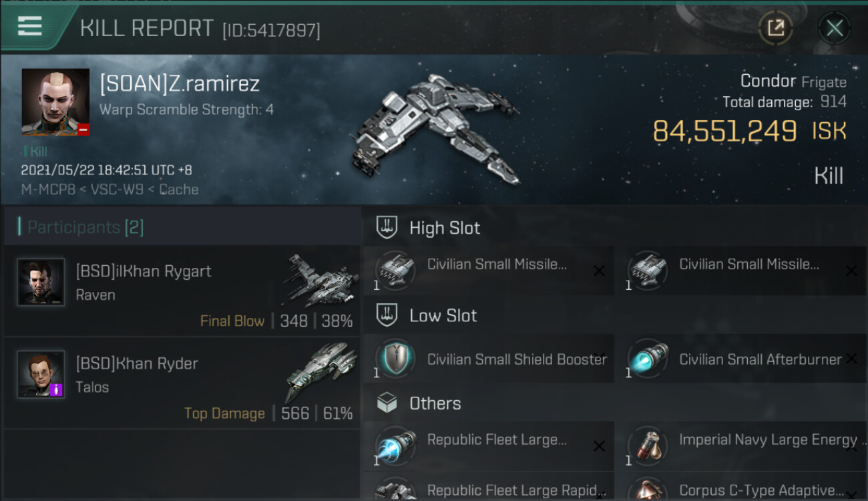Open Z.ramirez pilot portrait
Viewport: 868px width, 501px height.
coord(55,102)
